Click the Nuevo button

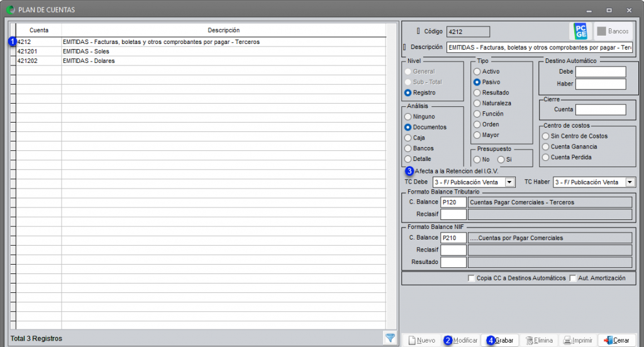point(422,341)
